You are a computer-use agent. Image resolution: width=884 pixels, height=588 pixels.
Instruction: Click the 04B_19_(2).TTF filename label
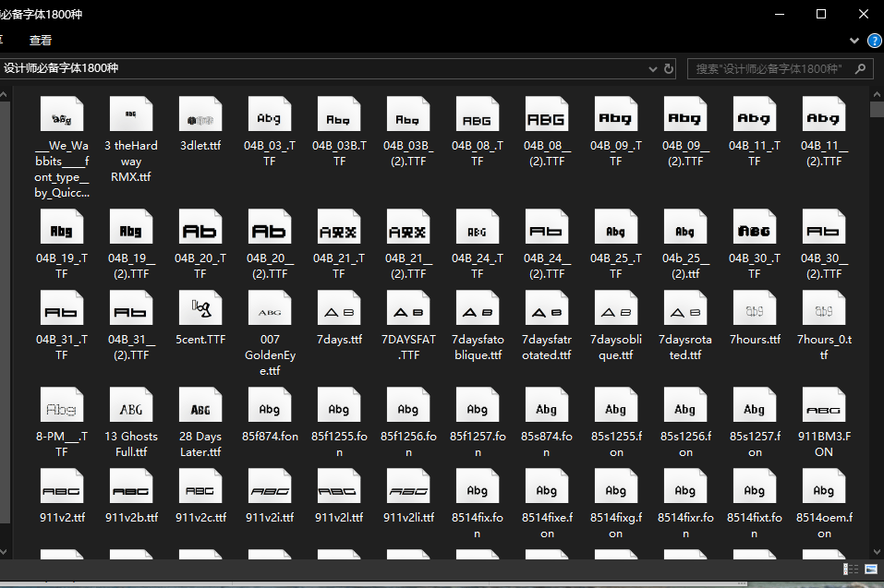coord(131,266)
